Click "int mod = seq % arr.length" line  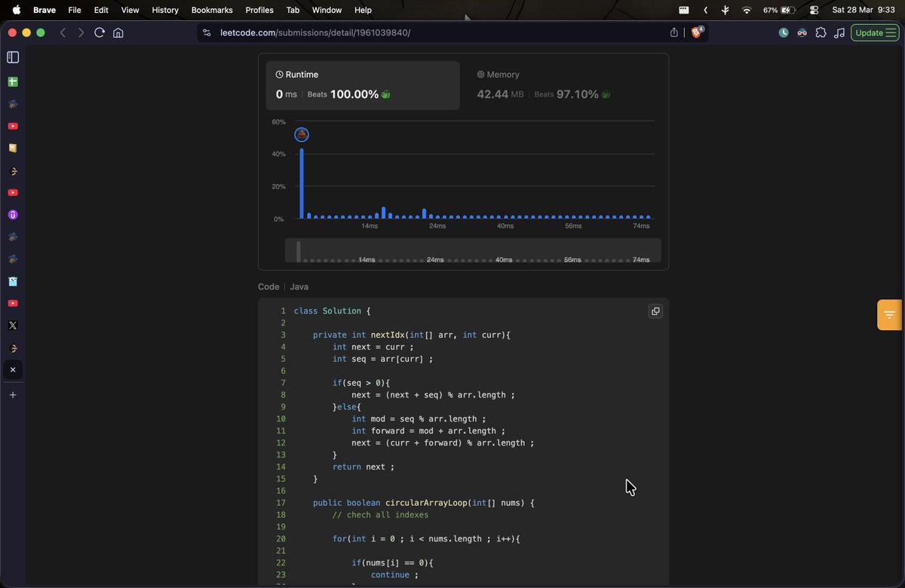(419, 418)
